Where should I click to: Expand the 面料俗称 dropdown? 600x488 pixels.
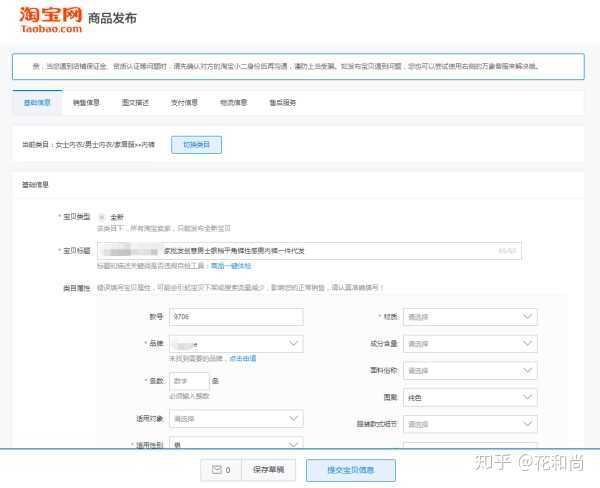click(469, 370)
